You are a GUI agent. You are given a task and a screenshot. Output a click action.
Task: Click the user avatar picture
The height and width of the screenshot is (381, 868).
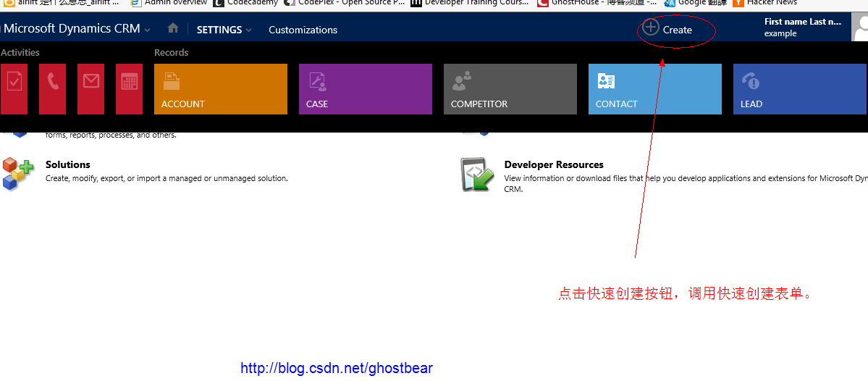point(860,28)
